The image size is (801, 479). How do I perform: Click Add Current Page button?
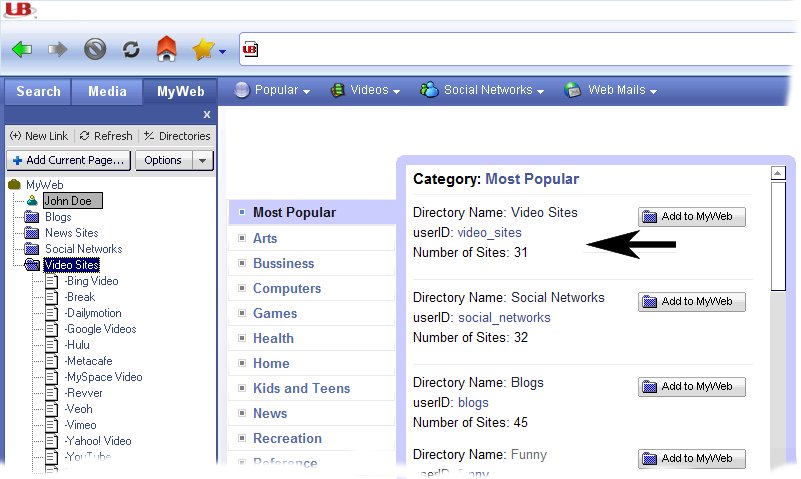69,160
